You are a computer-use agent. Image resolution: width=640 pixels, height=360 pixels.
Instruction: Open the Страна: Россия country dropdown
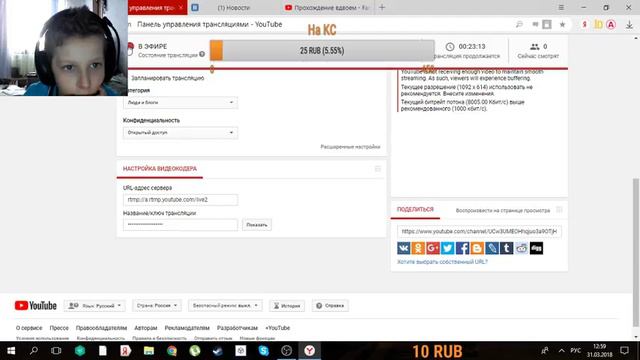click(157, 305)
